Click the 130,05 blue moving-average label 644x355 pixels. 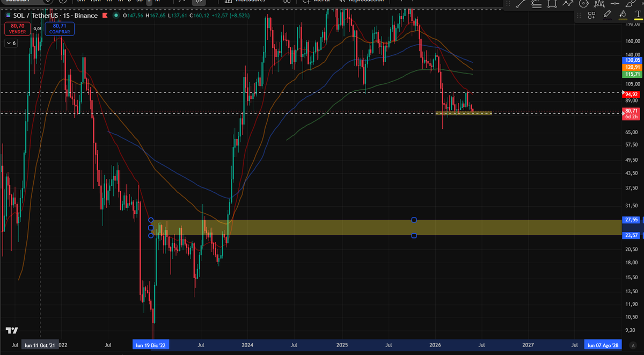633,60
